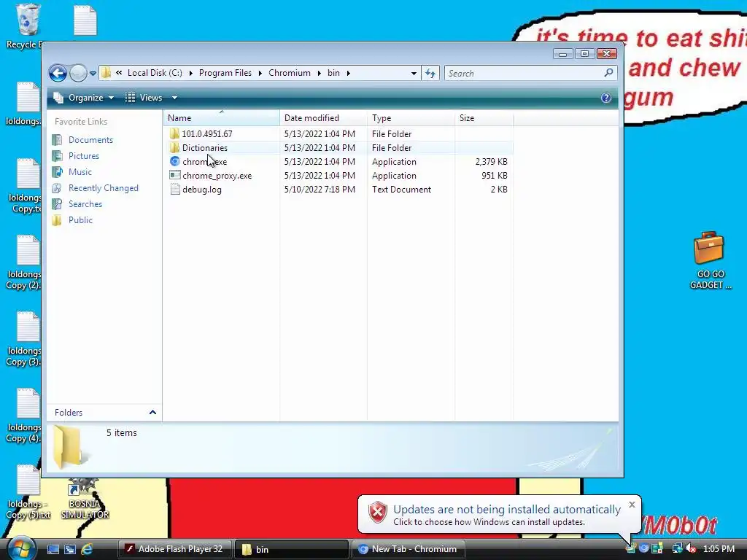Viewport: 747px width, 560px height.
Task: Select loldongs - Copy (5).txt desktop file
Action: point(28,492)
